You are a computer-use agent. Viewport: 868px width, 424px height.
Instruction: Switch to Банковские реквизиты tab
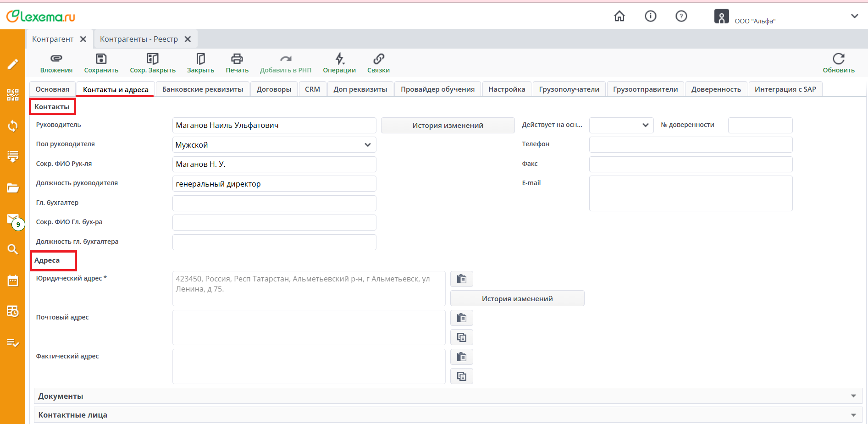click(x=203, y=89)
